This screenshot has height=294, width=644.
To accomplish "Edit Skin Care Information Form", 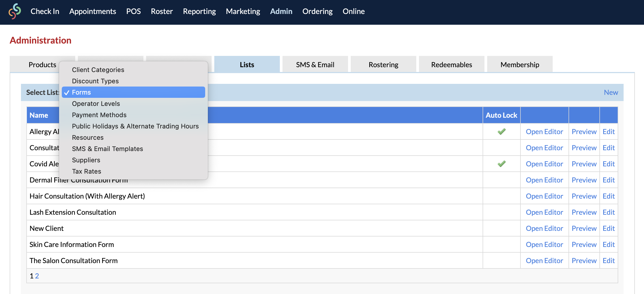I will tap(609, 244).
